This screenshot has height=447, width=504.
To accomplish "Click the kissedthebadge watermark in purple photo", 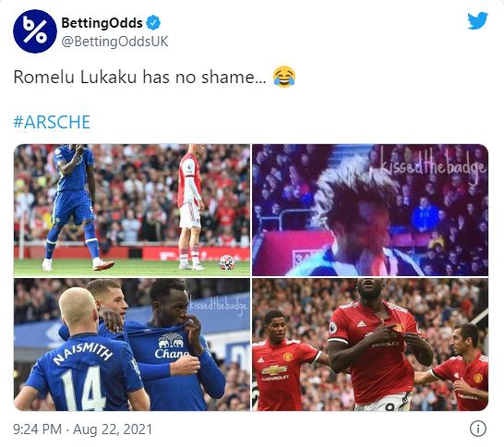I will (x=433, y=164).
